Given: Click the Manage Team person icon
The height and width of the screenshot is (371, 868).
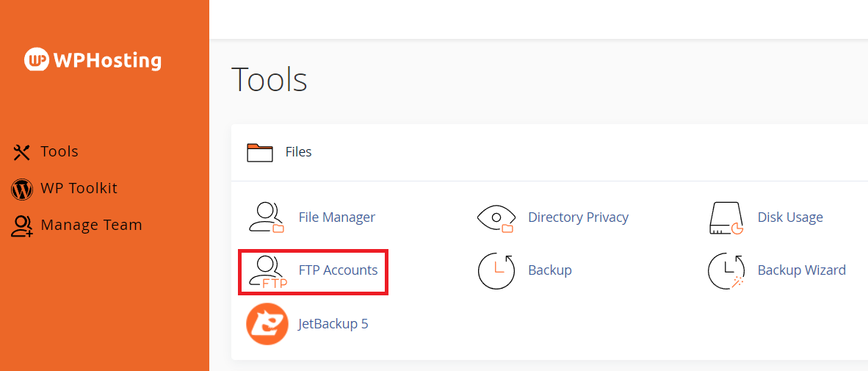Looking at the screenshot, I should pos(22,226).
